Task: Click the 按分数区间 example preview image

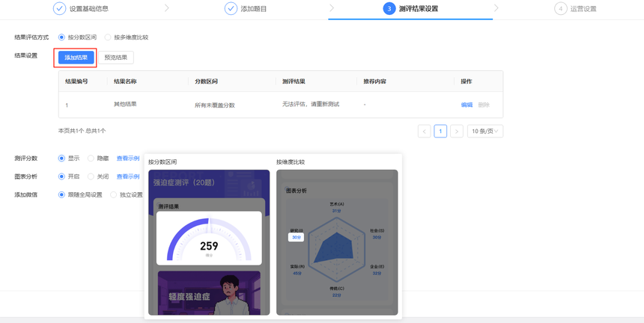Action: 209,242
